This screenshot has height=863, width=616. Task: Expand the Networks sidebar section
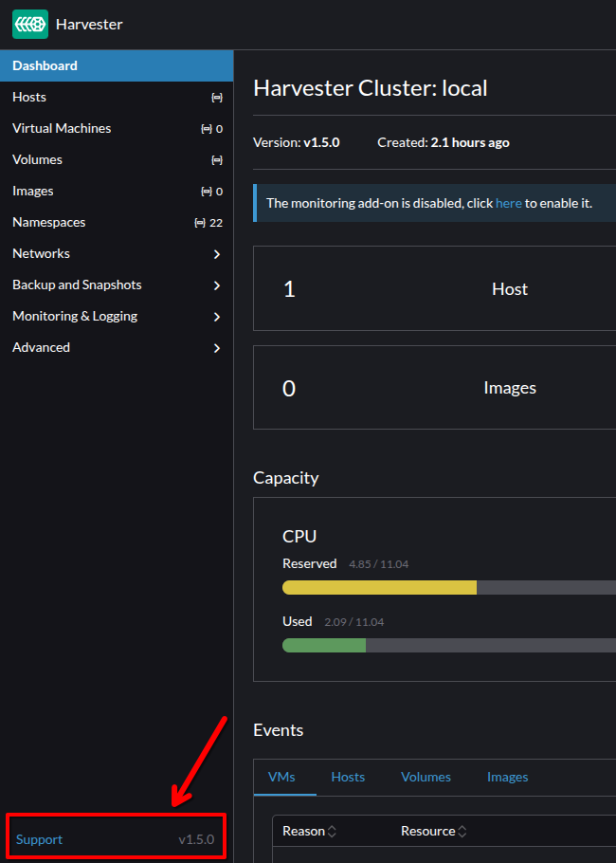point(217,254)
